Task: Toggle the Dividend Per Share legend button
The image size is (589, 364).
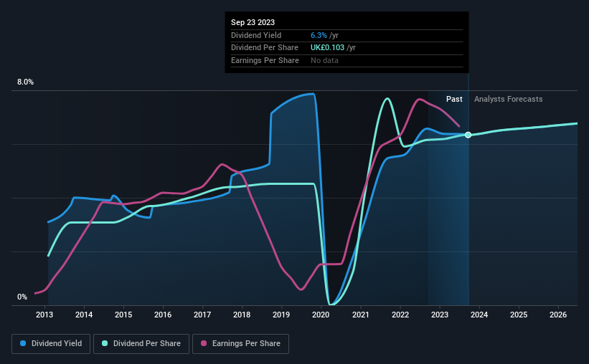Action: [141, 344]
